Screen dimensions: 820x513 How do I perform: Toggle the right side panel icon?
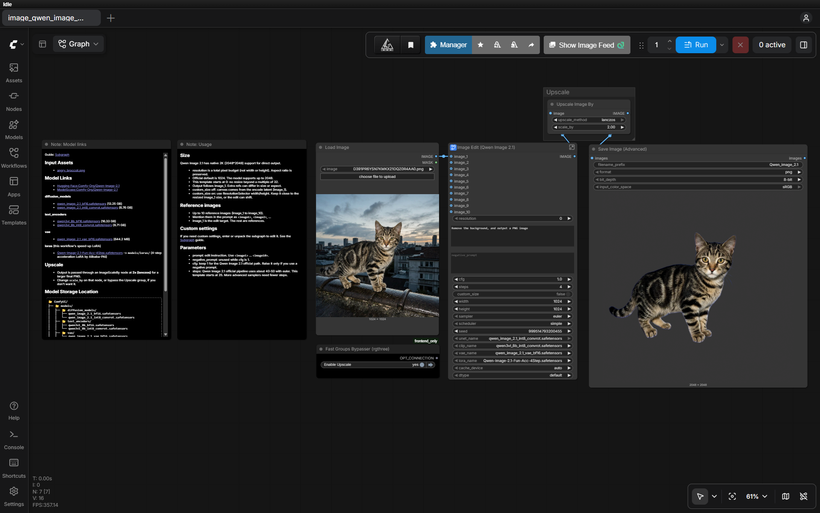coord(804,45)
